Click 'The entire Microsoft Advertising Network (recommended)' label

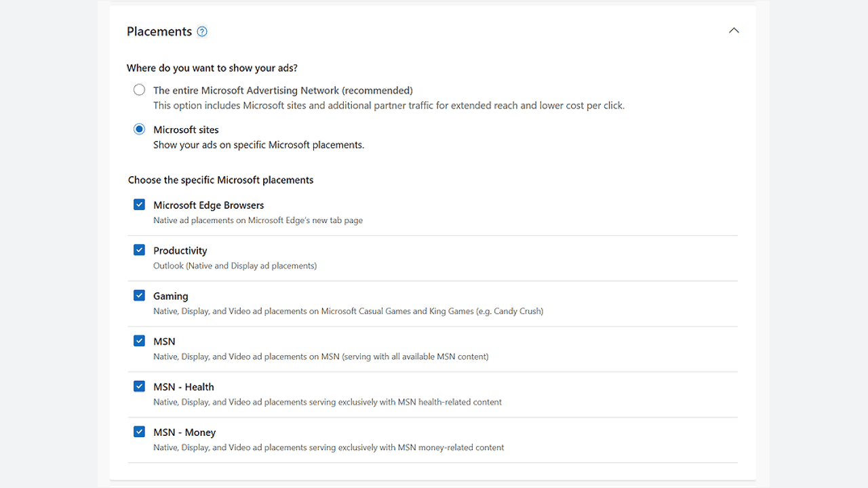coord(283,90)
